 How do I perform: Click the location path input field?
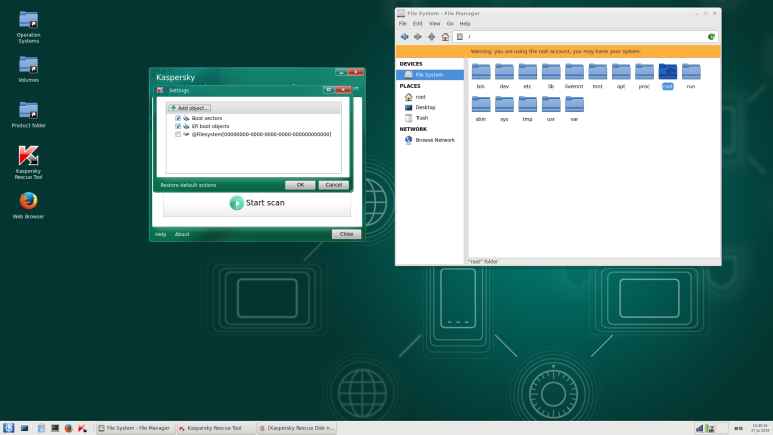click(x=580, y=36)
